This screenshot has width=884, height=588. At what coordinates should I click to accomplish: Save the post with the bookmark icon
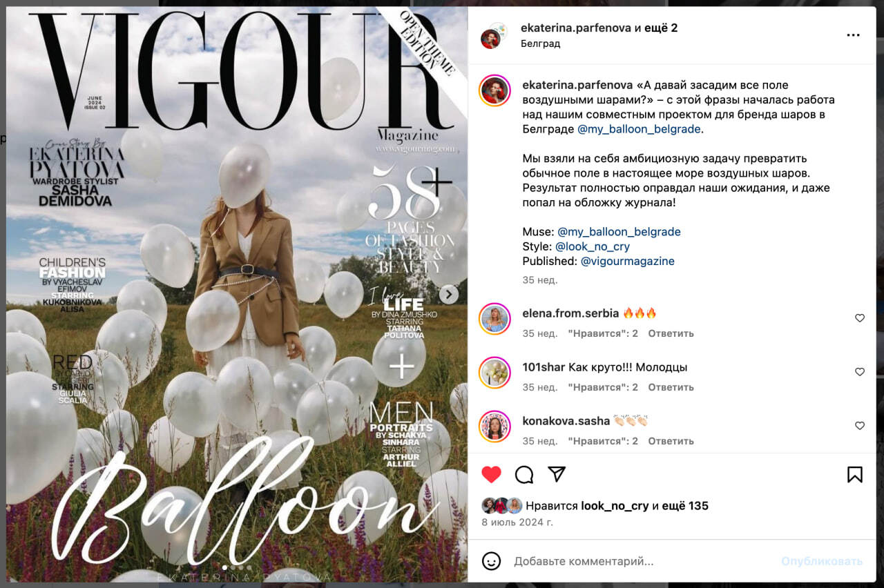(854, 474)
